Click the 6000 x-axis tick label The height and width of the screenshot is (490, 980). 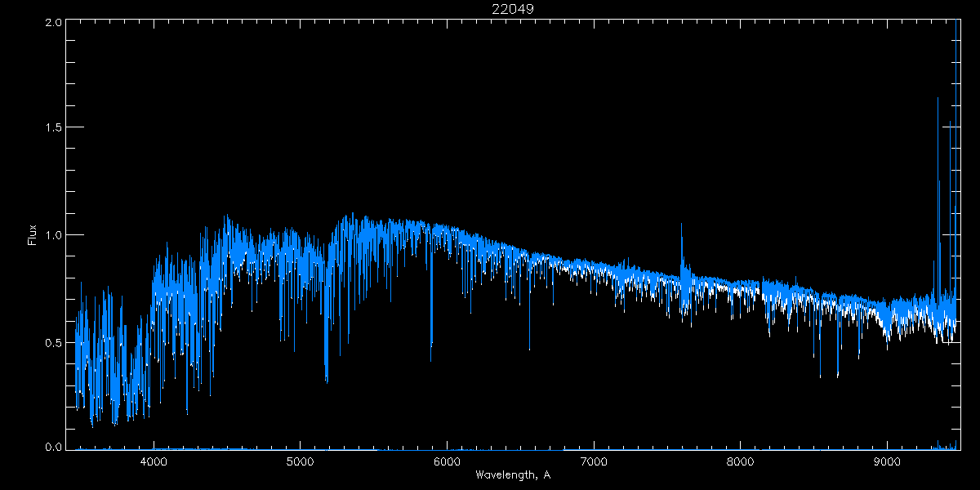click(x=447, y=461)
